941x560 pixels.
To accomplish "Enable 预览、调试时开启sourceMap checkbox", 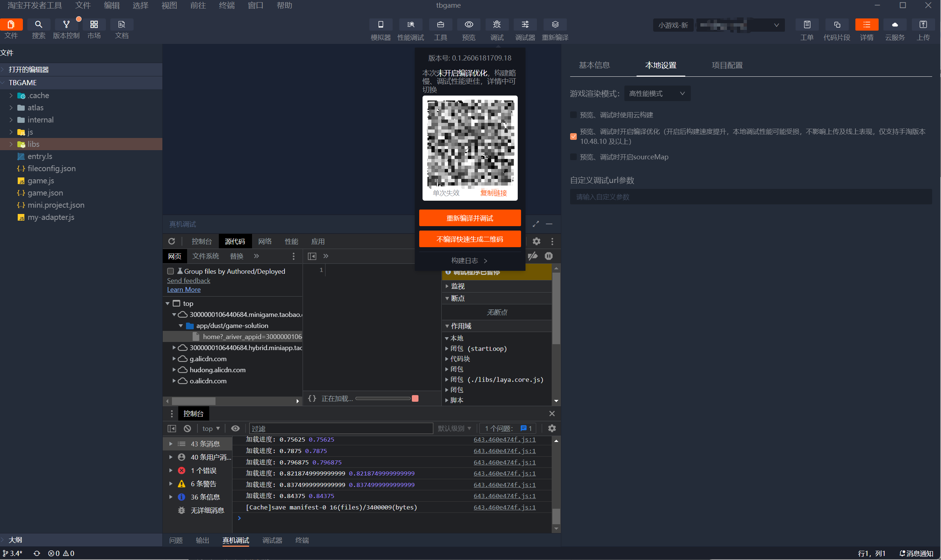I will pyautogui.click(x=573, y=157).
